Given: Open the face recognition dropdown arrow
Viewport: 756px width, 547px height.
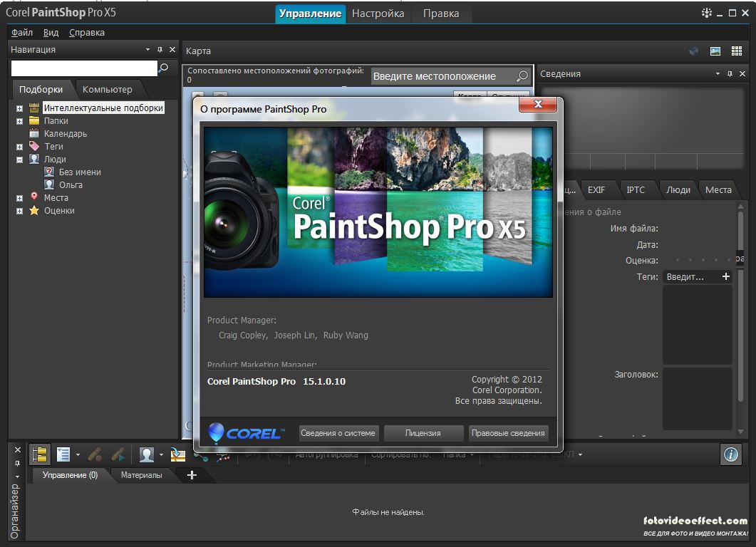Looking at the screenshot, I should pos(161,454).
